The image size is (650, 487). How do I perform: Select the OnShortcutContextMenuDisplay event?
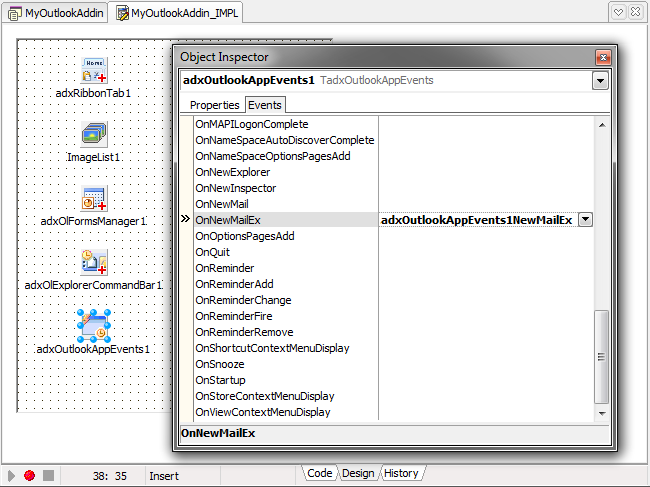[x=272, y=348]
